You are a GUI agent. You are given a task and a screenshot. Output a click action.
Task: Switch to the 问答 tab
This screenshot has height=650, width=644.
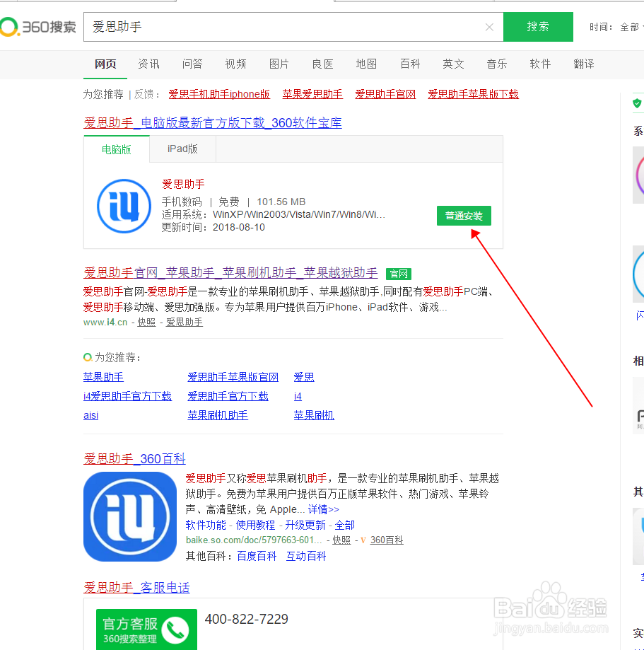(x=192, y=64)
